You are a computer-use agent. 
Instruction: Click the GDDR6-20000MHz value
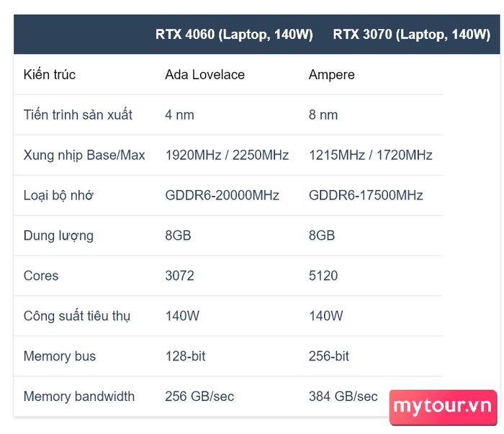(222, 195)
